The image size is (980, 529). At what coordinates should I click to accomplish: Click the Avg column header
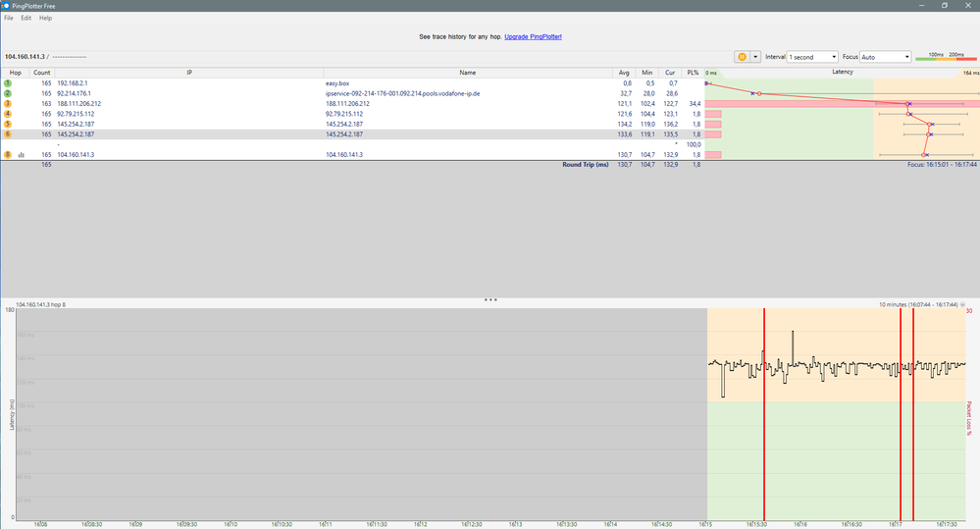624,73
